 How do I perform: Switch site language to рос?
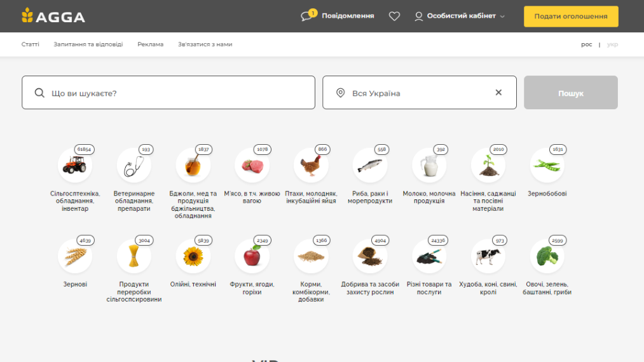[x=587, y=44]
